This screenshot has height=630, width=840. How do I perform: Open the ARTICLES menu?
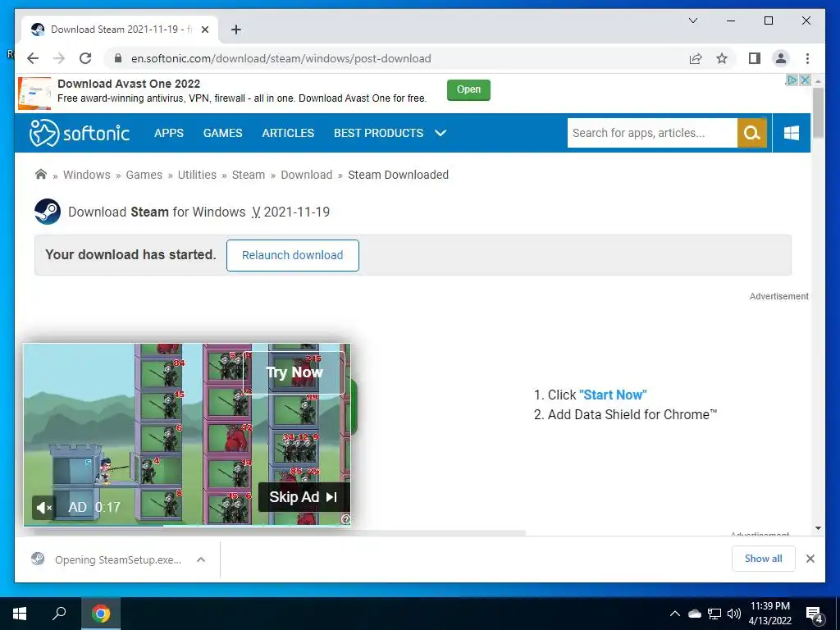[288, 133]
